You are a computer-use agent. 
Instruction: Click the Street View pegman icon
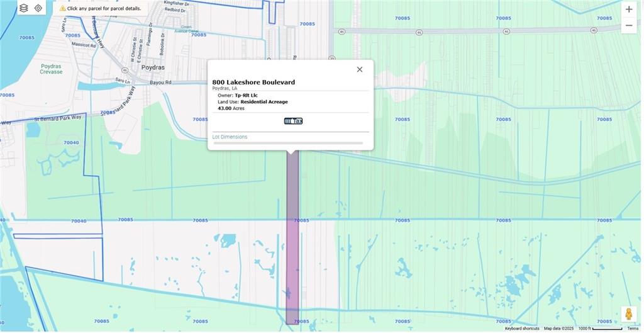click(628, 313)
